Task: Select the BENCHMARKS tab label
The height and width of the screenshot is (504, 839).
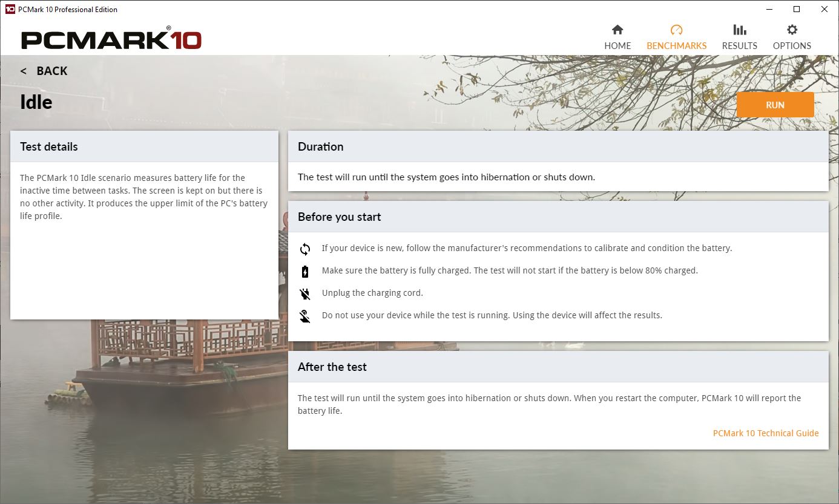Action: pos(676,46)
